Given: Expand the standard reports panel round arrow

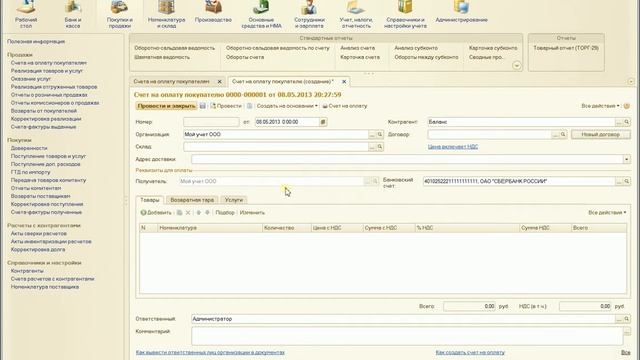Looking at the screenshot, I should tap(517, 66).
